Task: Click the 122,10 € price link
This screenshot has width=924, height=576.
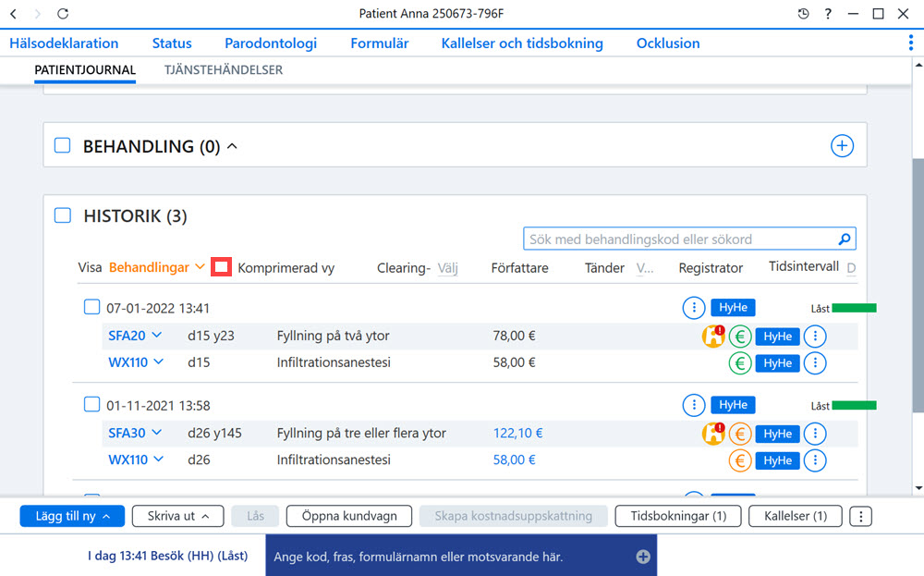Action: point(518,434)
